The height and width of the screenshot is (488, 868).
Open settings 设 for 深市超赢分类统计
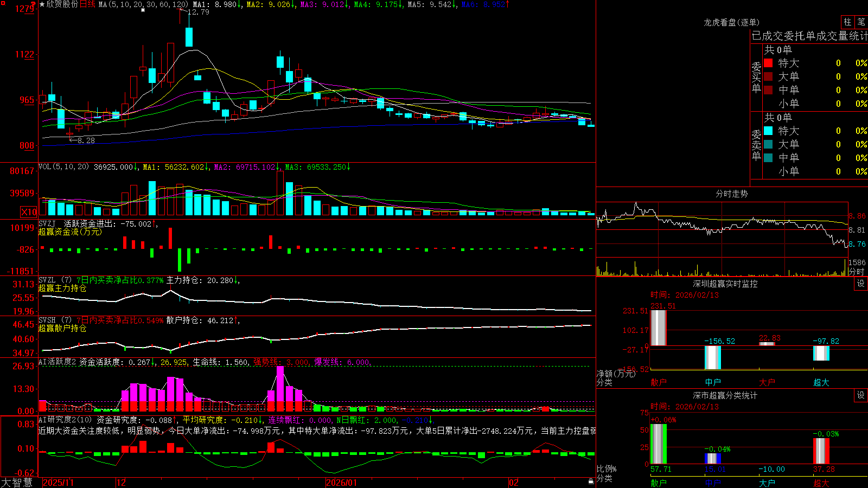click(861, 395)
